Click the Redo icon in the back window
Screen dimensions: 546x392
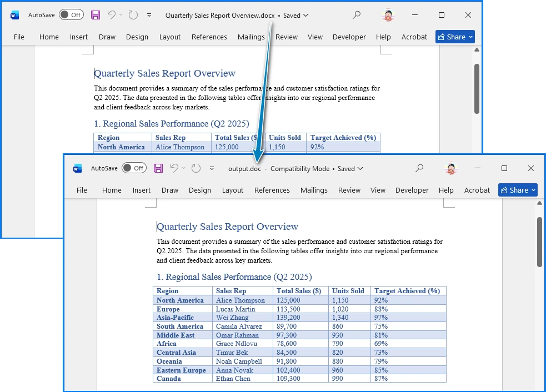point(133,15)
